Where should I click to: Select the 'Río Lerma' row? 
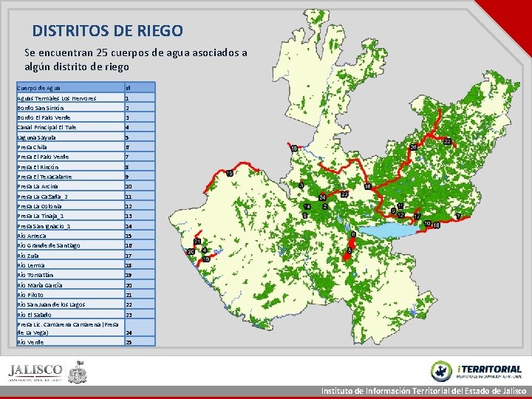(86, 265)
